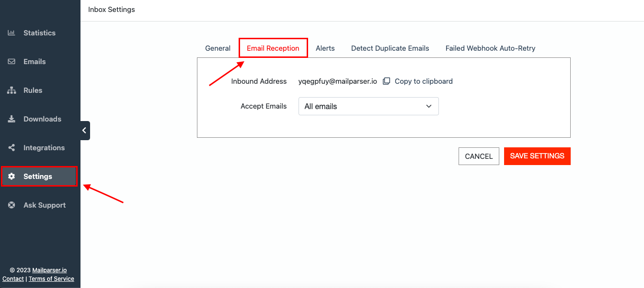
Task: Switch to the General tab
Action: click(x=218, y=48)
